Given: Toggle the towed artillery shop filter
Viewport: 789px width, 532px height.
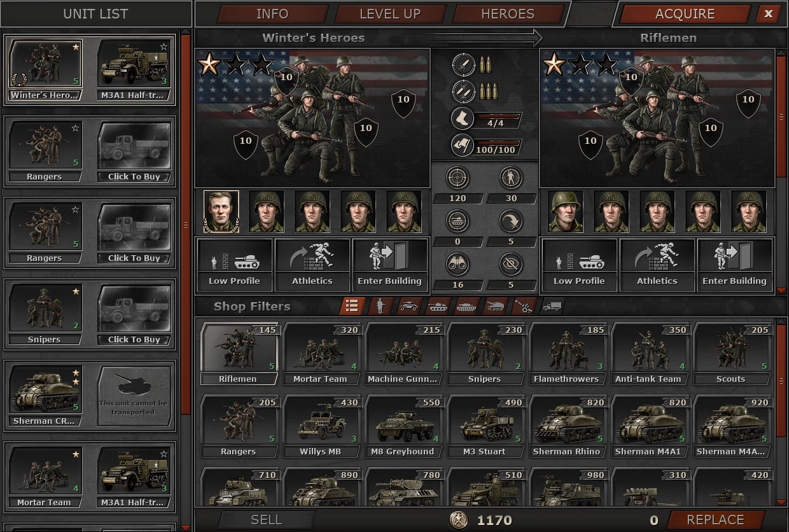Looking at the screenshot, I should coord(524,306).
